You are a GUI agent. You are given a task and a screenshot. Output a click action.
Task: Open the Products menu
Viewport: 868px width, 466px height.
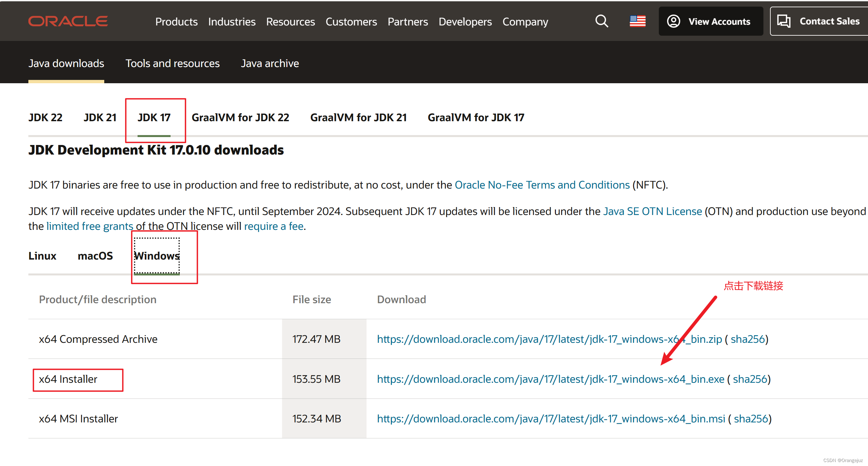pyautogui.click(x=176, y=21)
